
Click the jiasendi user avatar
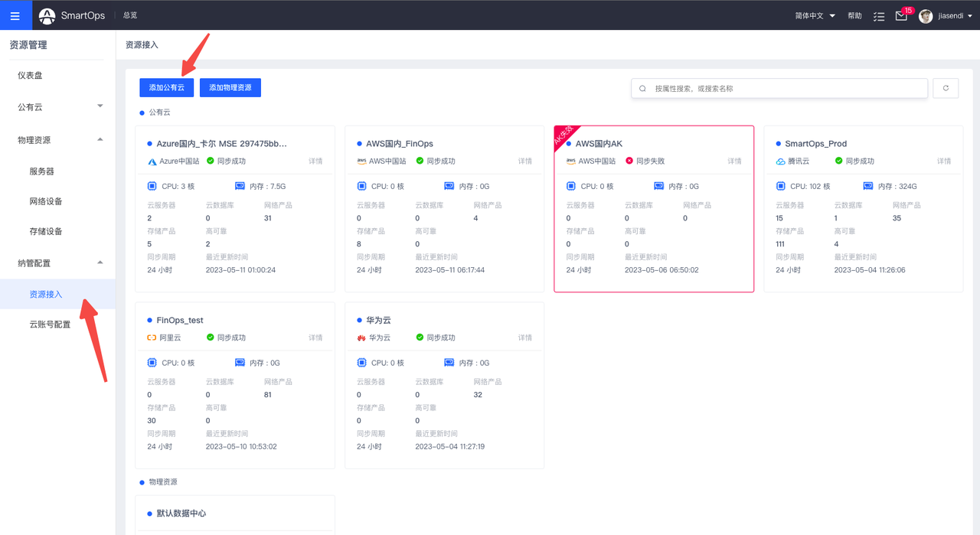(926, 15)
